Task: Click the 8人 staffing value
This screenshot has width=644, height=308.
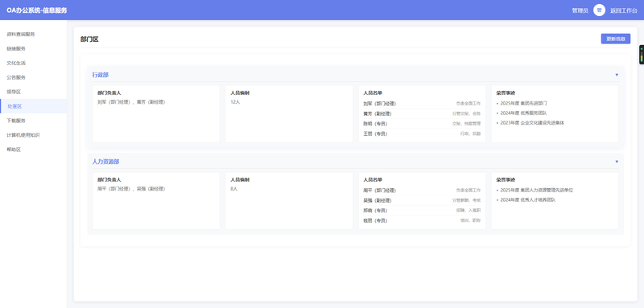Action: pos(234,189)
